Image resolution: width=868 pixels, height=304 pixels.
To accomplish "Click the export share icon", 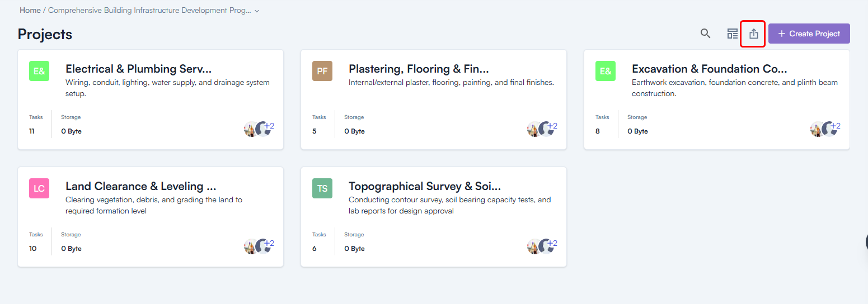I will pos(753,34).
